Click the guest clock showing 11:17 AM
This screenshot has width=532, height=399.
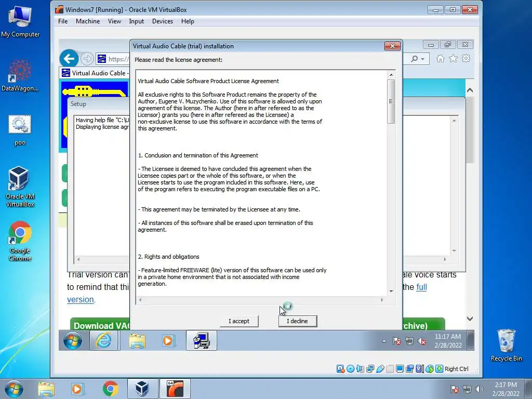coord(448,341)
